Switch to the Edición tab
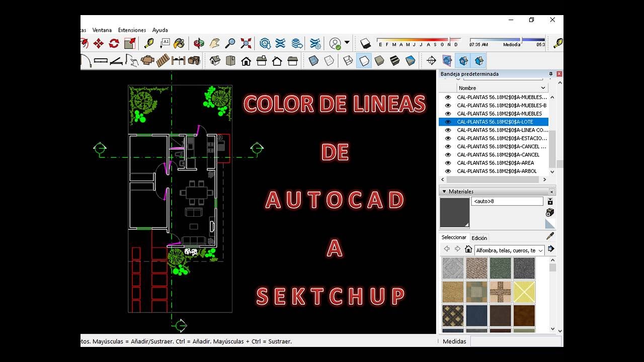This screenshot has height=362, width=644. point(479,238)
